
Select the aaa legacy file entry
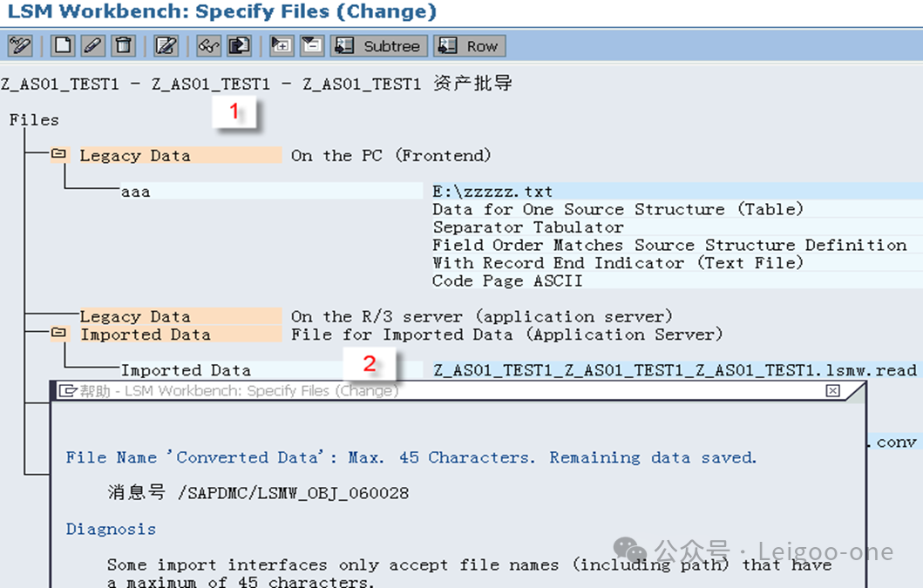[135, 192]
